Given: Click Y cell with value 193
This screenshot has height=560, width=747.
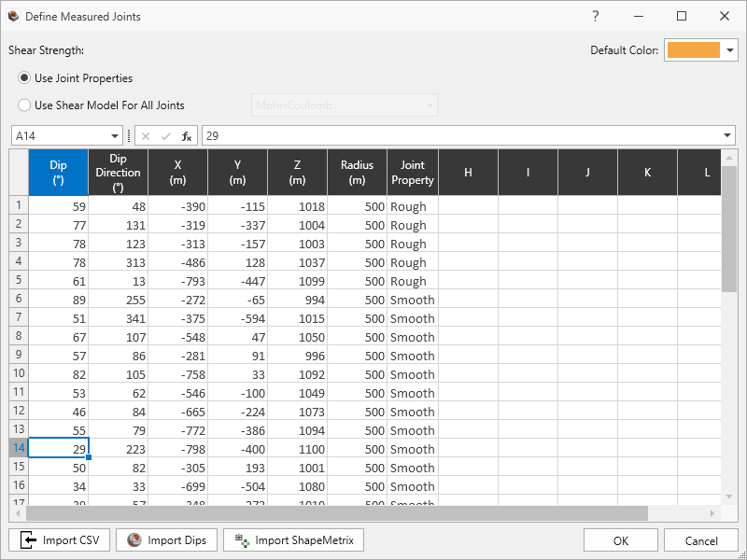Looking at the screenshot, I should point(238,467).
